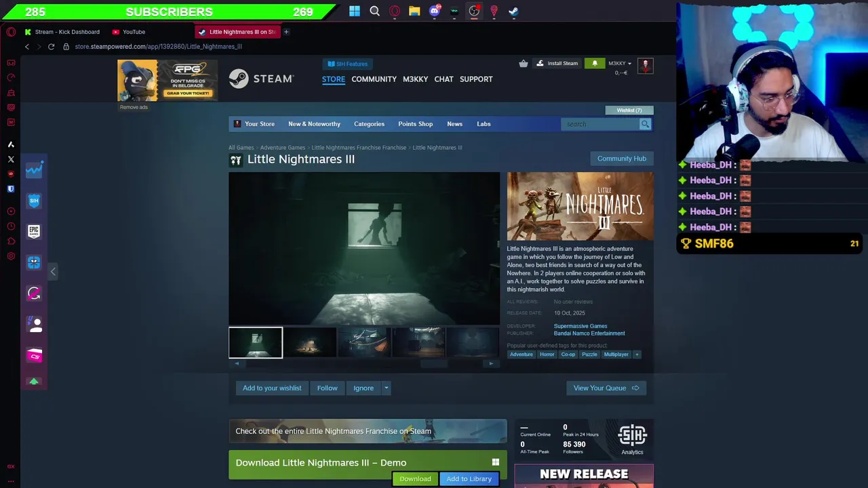Click the store search magnifier button
Viewport: 868px width, 488px height.
645,124
